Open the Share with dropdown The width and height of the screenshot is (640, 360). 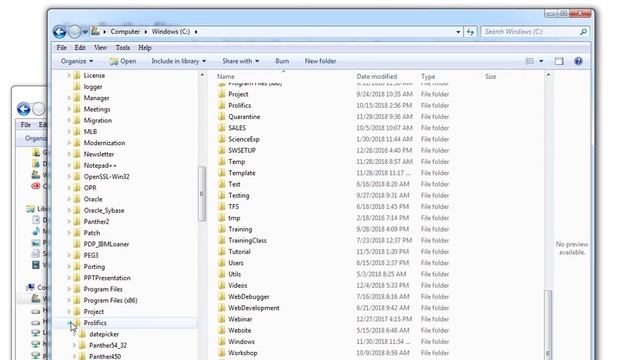[240, 61]
